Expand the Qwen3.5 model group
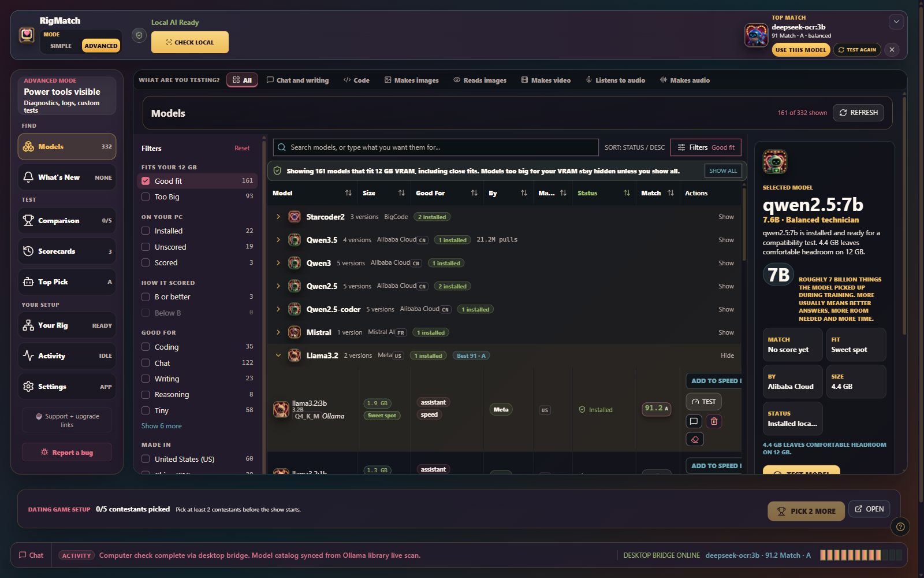Viewport: 924px width, 578px height. tap(278, 240)
